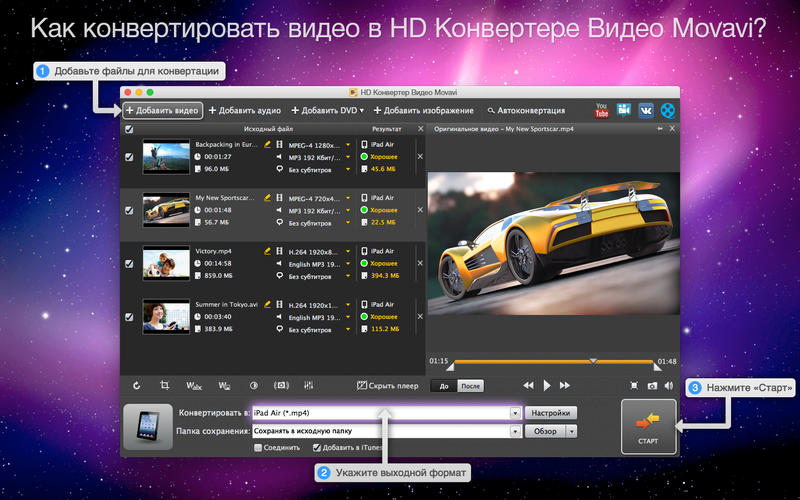
Task: Open the brightness and contrast adjustment tool
Action: tap(254, 386)
